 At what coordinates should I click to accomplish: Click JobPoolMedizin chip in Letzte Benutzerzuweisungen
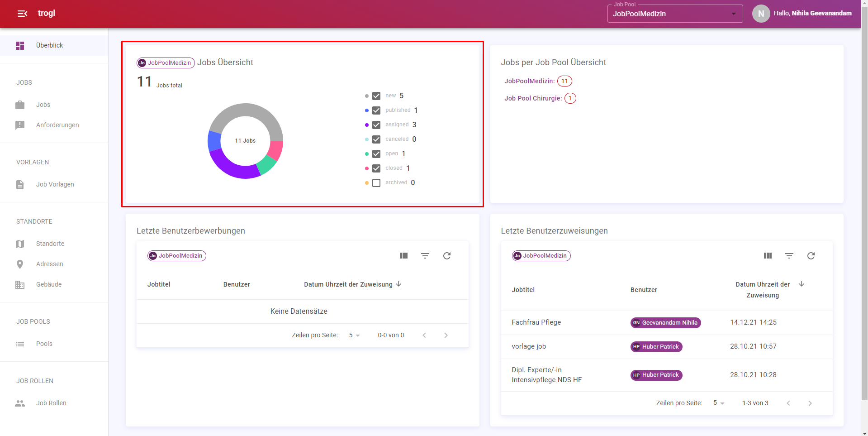tap(541, 256)
